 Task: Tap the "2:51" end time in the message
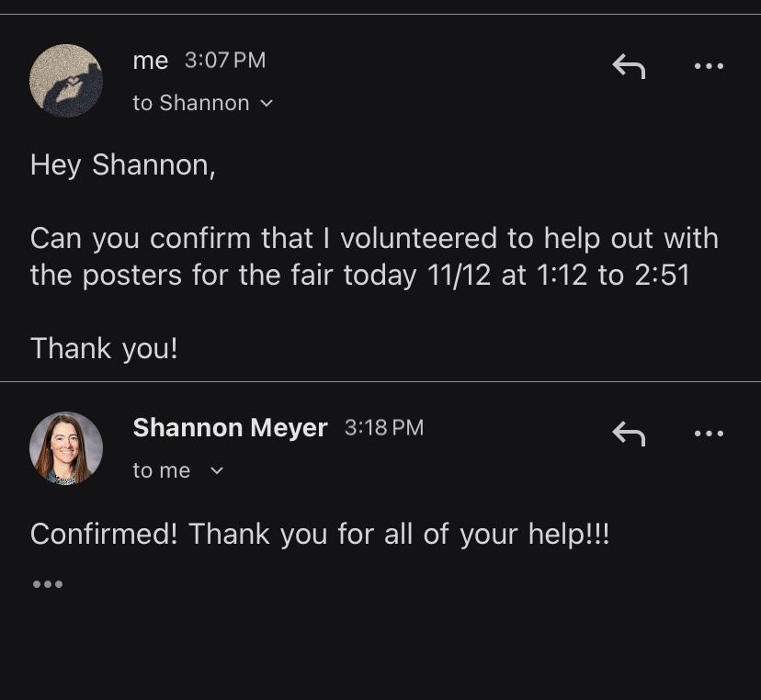tap(661, 276)
